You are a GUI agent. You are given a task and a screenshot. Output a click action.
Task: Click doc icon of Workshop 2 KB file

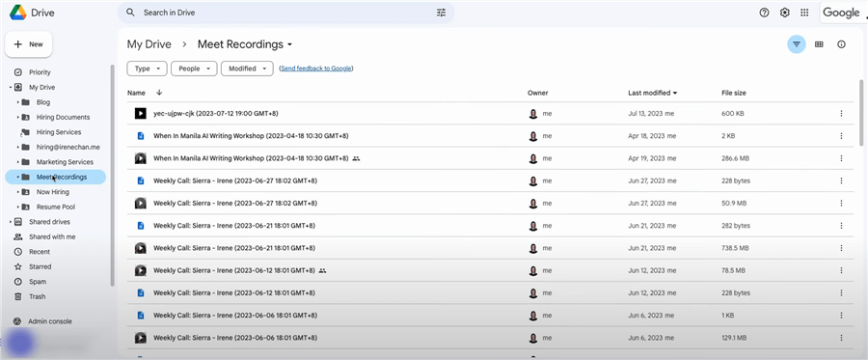[x=141, y=136]
